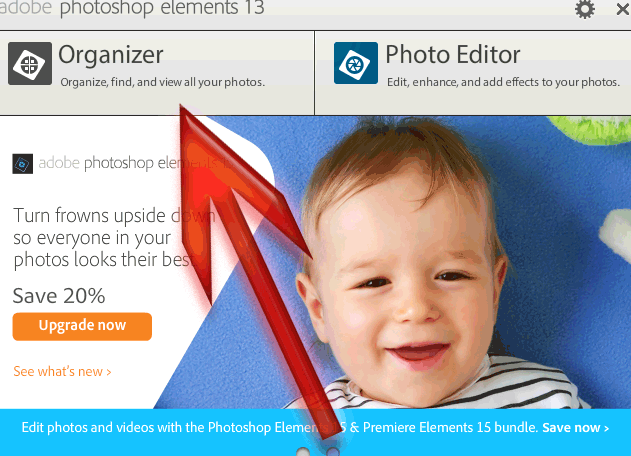Select 'Organize, find, and view' description
Viewport: 631px width, 456px height.
(163, 82)
